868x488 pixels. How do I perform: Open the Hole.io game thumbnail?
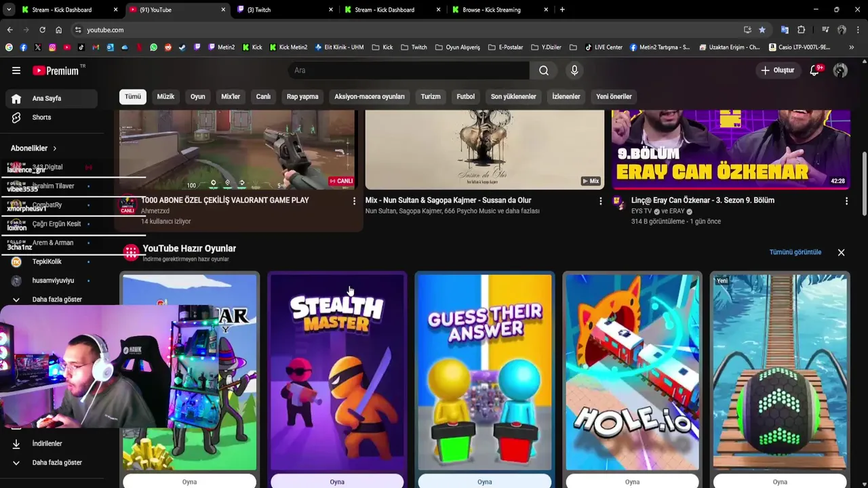[x=632, y=372]
